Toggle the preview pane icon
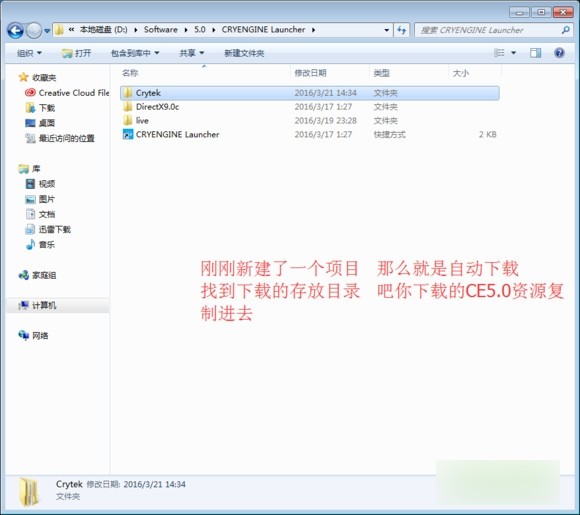The image size is (580, 515). [x=535, y=53]
